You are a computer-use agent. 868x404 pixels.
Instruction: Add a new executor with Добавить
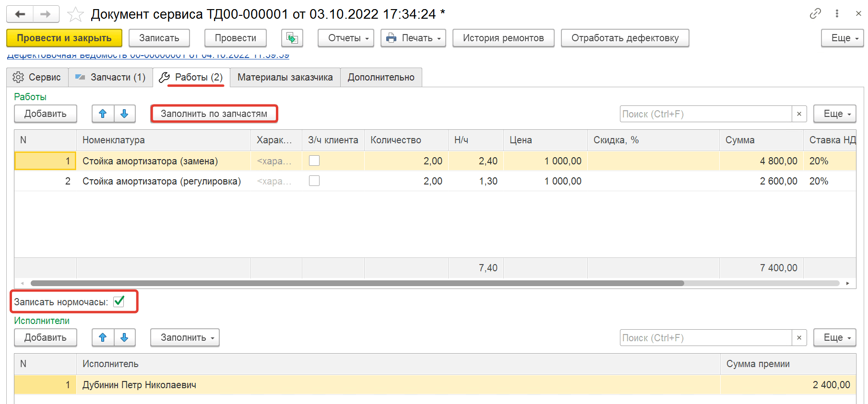pyautogui.click(x=46, y=337)
